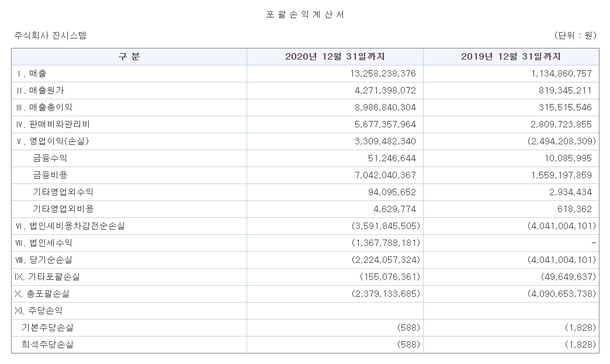Select the value (1,367,788,181)
Image resolution: width=610 pixels, height=364 pixels.
click(x=386, y=243)
